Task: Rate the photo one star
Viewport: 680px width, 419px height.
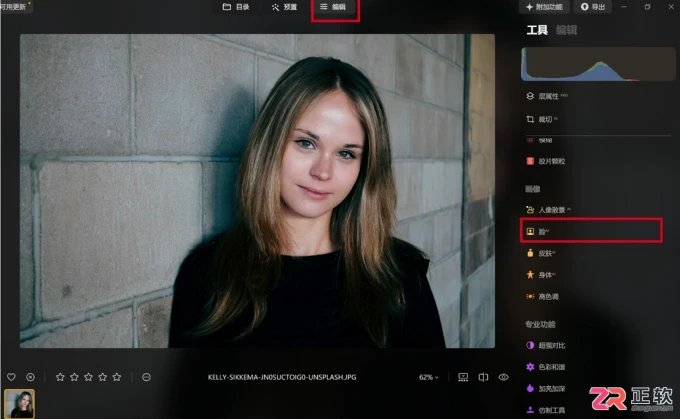Action: click(x=60, y=377)
